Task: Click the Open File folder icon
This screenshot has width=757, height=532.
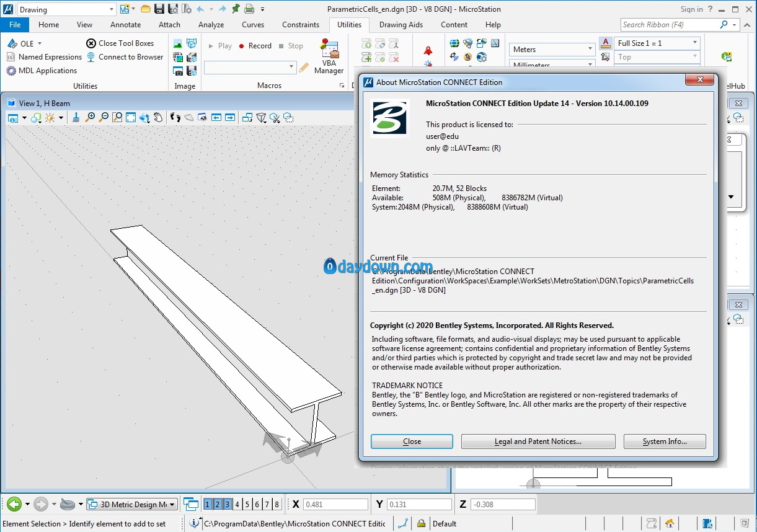Action: point(146,9)
